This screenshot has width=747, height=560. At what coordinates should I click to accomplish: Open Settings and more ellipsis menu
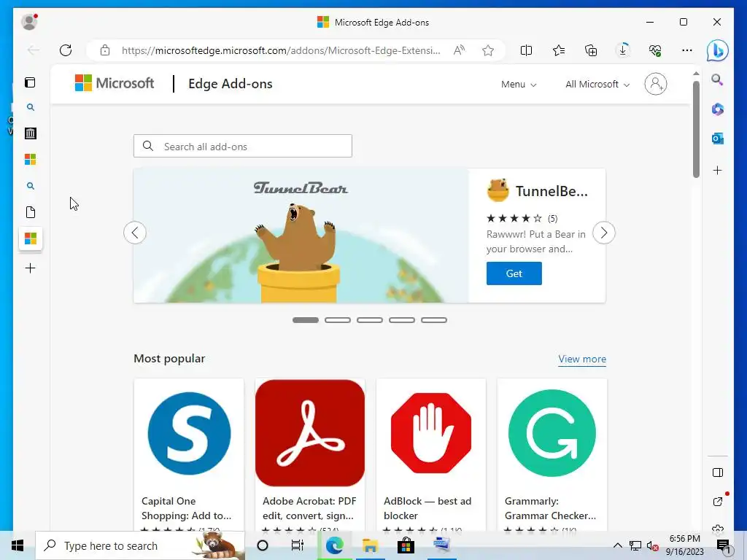tap(687, 50)
